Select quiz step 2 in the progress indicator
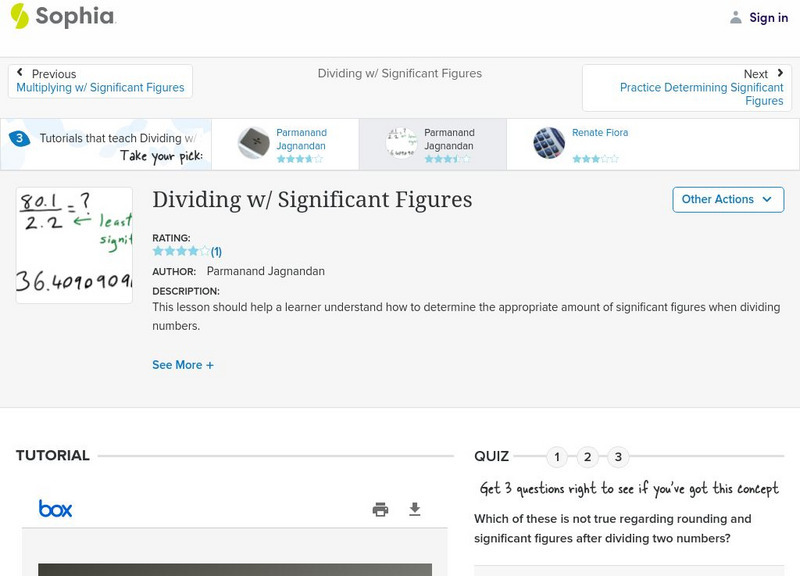The height and width of the screenshot is (576, 800). pyautogui.click(x=588, y=456)
